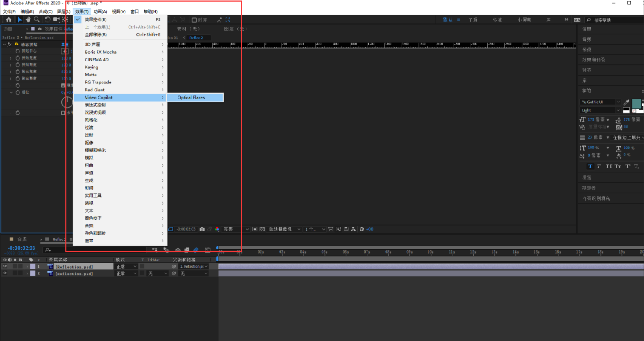Click the 重置 link for 动态拼贴 effect
644x341 pixels.
(65, 45)
